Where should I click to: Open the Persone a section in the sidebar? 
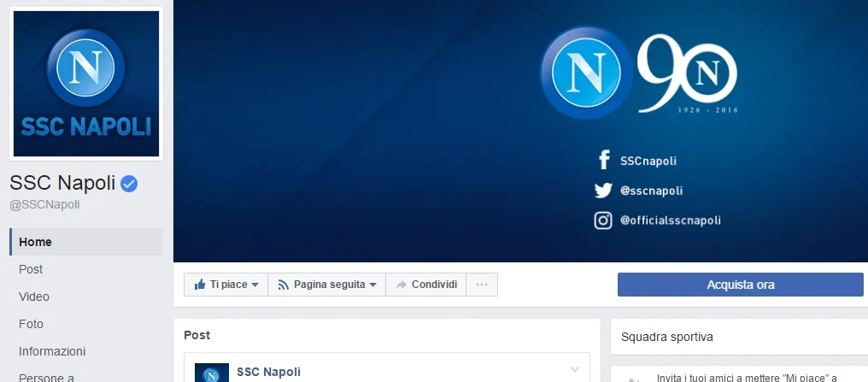(46, 378)
